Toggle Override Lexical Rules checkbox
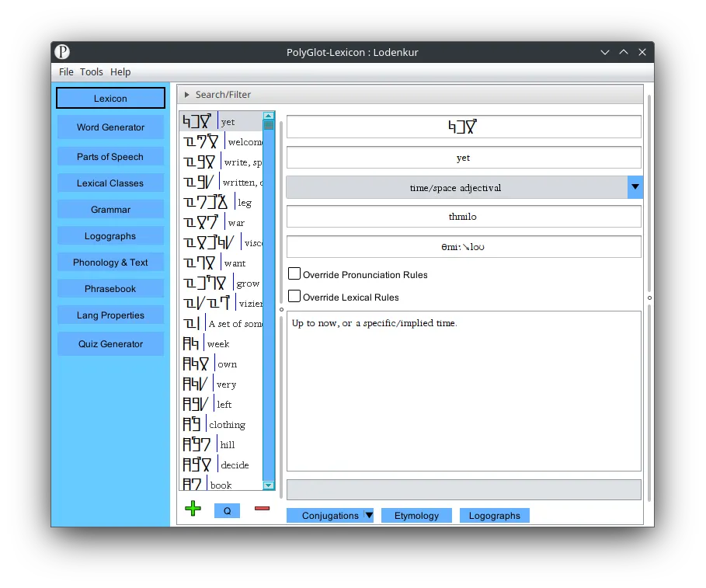The image size is (706, 588). [294, 296]
